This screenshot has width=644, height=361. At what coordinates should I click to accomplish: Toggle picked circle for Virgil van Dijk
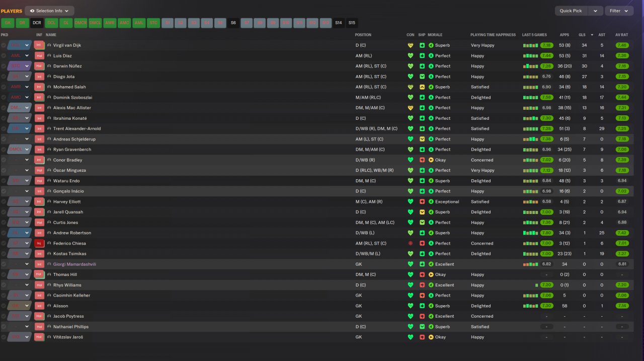click(4, 45)
